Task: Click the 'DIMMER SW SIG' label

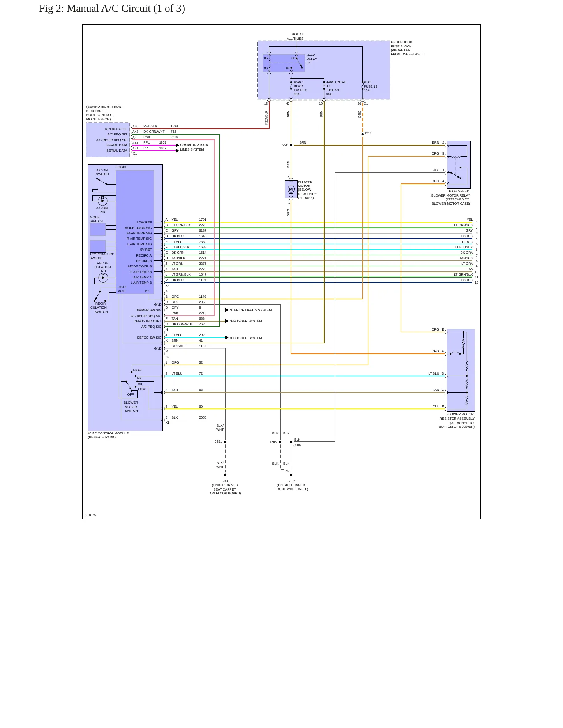Action: 148,310
